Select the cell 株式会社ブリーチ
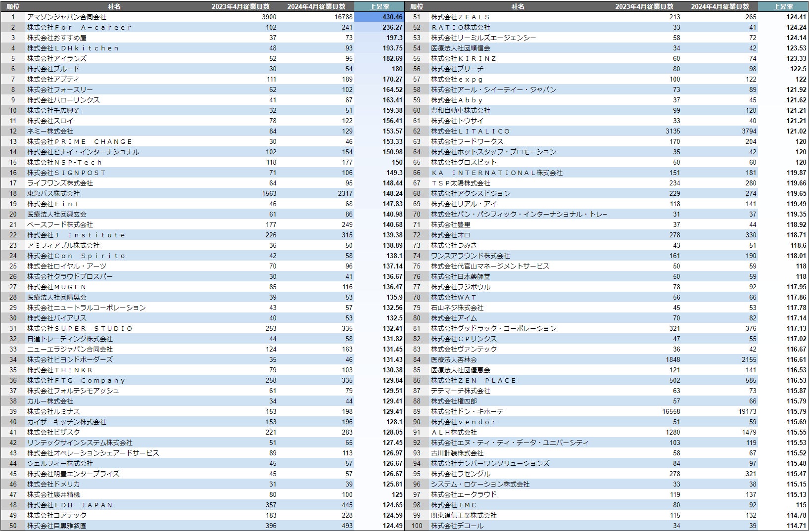 click(x=457, y=69)
